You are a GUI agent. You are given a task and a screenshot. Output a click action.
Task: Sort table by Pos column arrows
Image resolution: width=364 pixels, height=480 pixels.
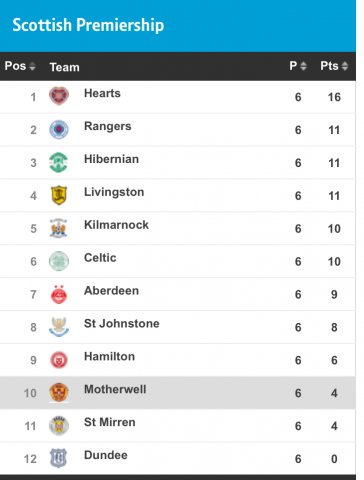click(x=32, y=66)
